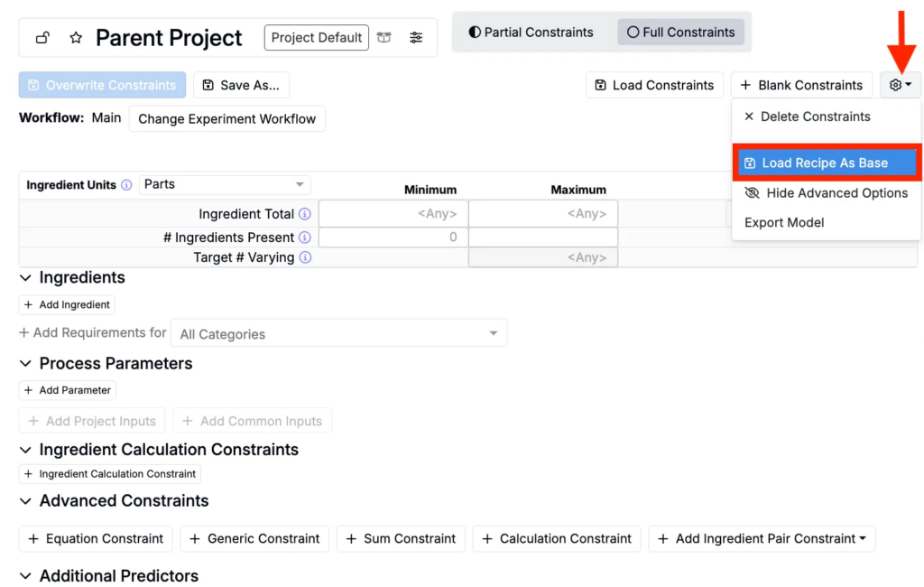Click the lock icon beside Parent Project
This screenshot has height=587, width=924.
coord(42,38)
